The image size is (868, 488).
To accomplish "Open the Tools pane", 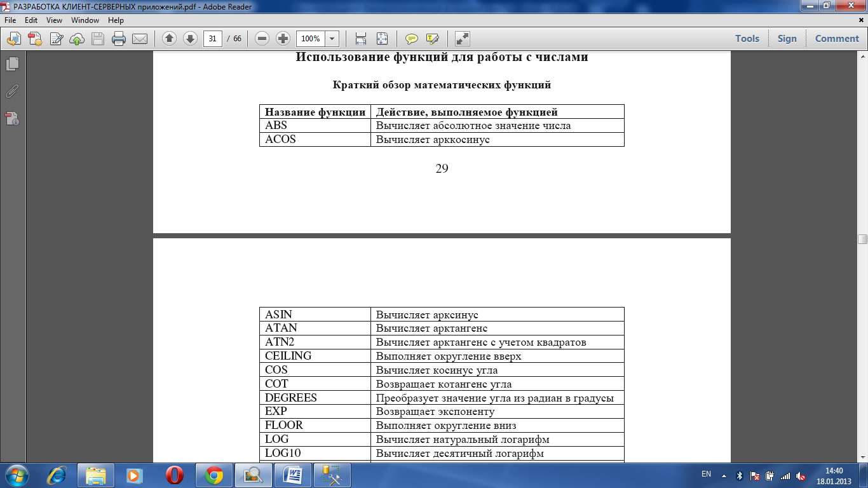I will [x=747, y=39].
